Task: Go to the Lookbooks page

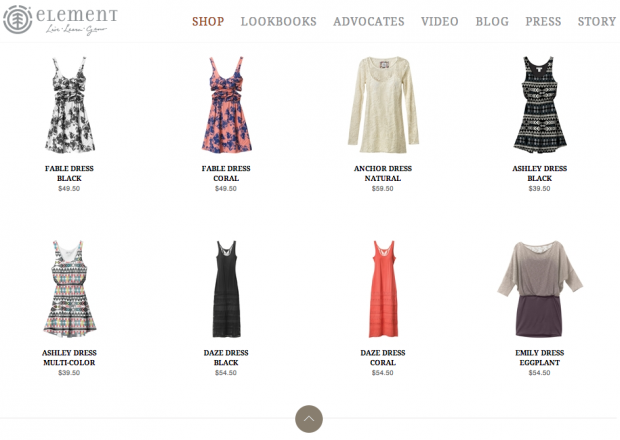Action: point(278,21)
